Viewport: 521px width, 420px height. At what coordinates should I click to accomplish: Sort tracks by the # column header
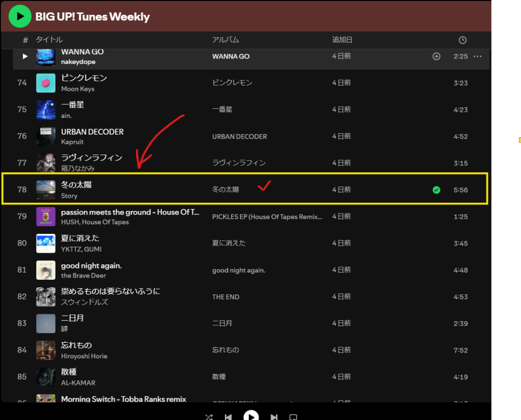click(25, 40)
